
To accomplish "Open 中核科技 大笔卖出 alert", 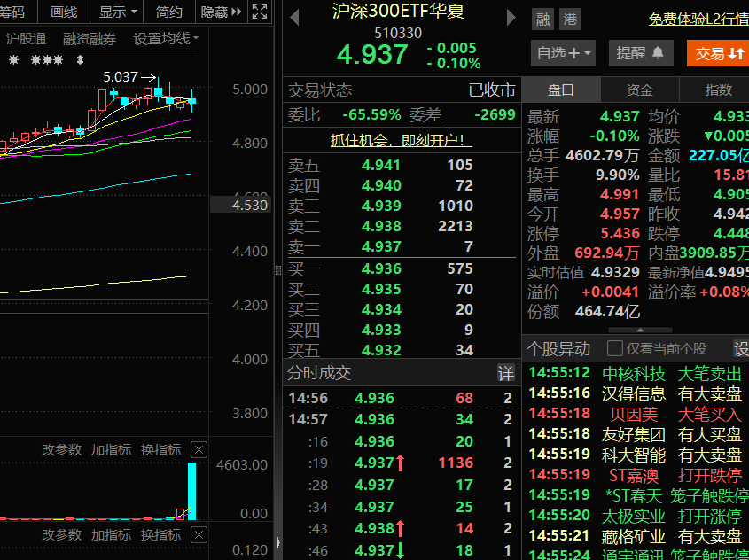I will [637, 373].
